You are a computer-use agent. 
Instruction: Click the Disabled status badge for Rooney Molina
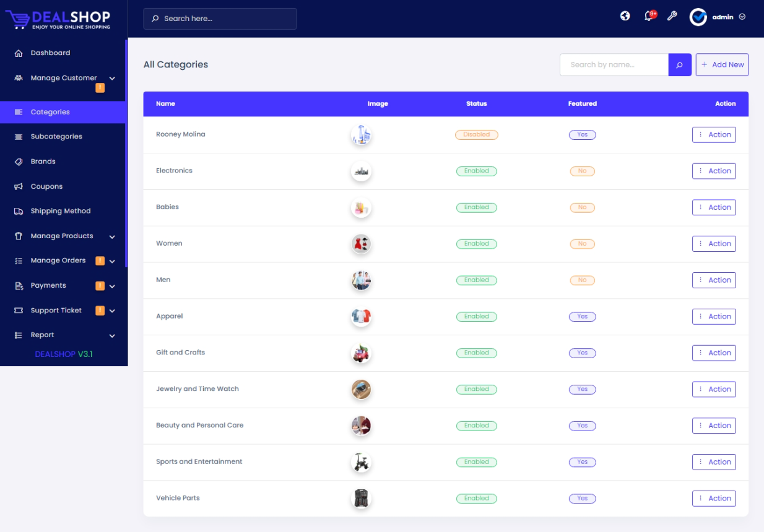coord(476,135)
